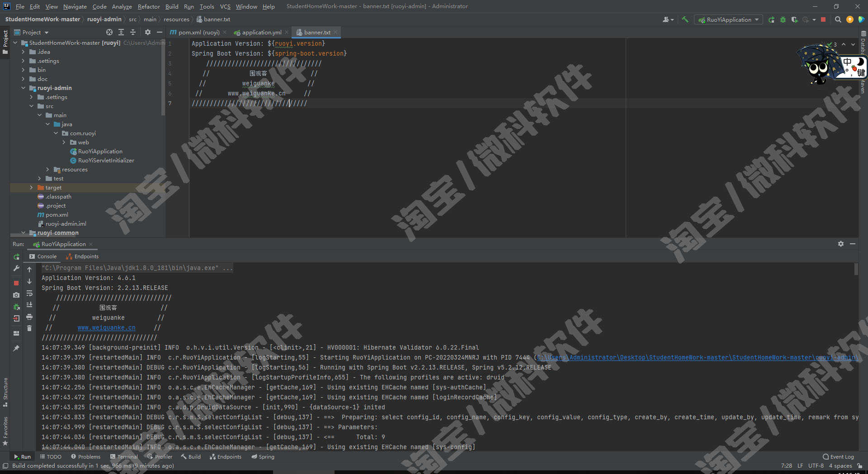Open www.weiguanke.cn link in the console

(x=106, y=327)
